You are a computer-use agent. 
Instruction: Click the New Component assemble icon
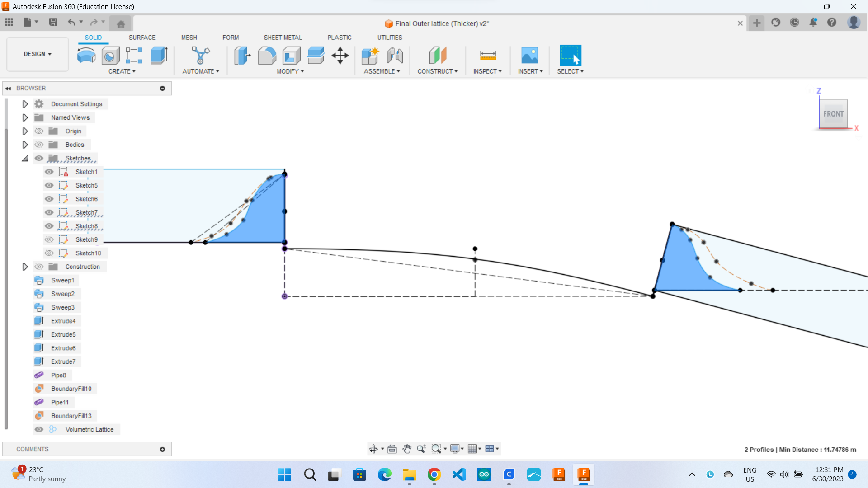pos(370,56)
